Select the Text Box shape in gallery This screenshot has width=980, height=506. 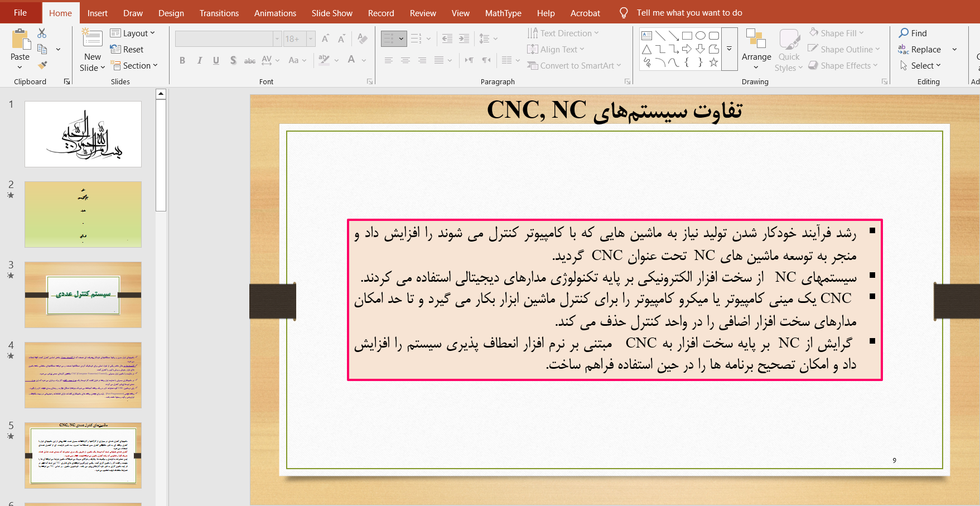tap(647, 36)
